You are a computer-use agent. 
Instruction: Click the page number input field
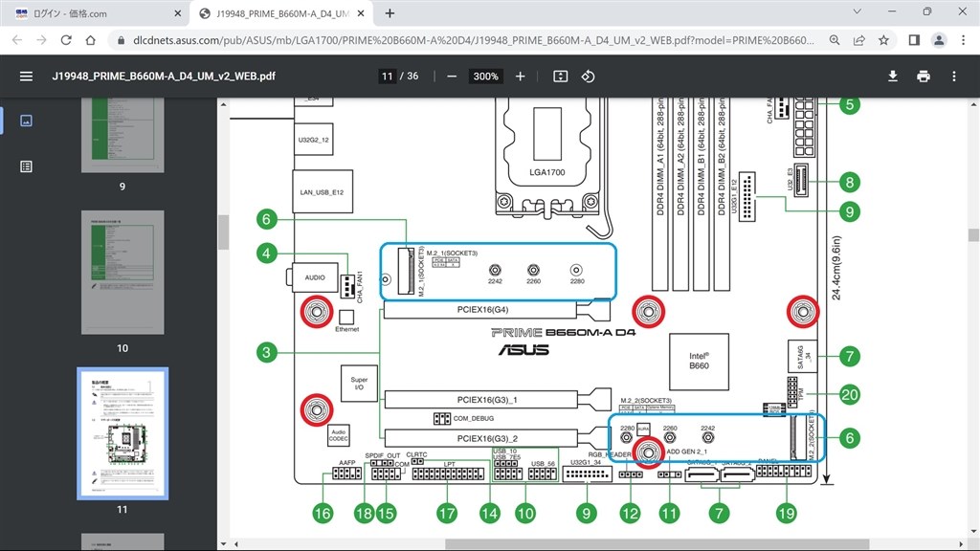coord(387,76)
